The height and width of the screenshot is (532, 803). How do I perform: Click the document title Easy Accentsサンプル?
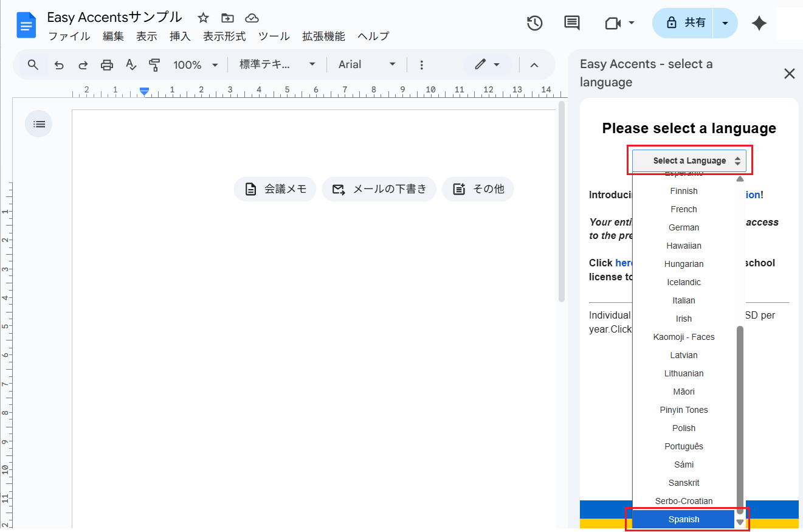click(115, 17)
